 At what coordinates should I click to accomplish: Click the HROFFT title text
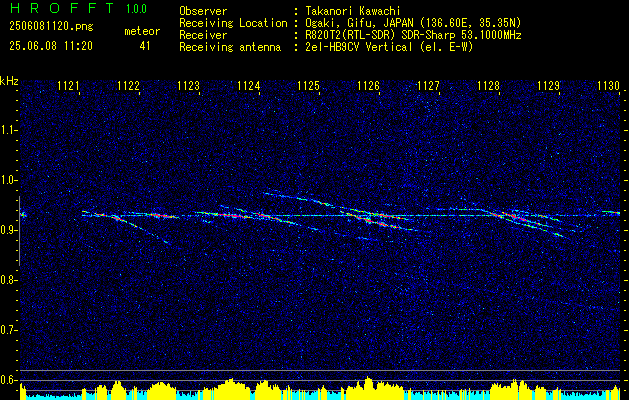tap(62, 8)
